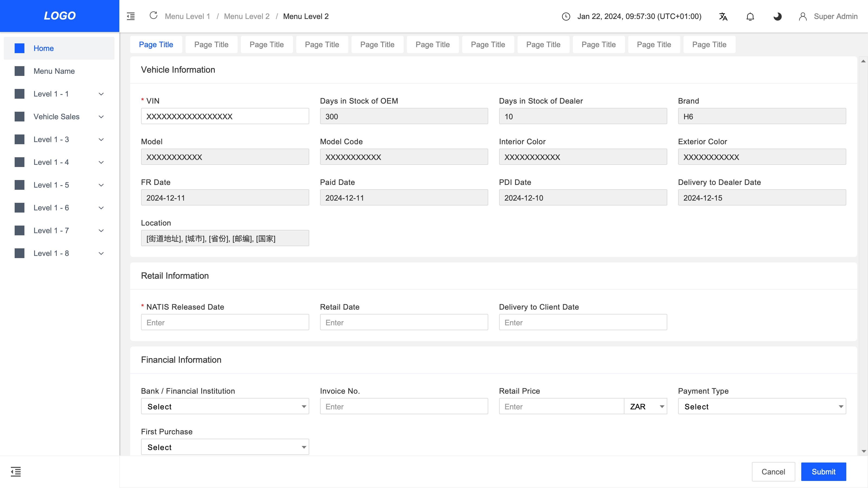
Task: Open First Purchase dropdown
Action: coord(225,447)
